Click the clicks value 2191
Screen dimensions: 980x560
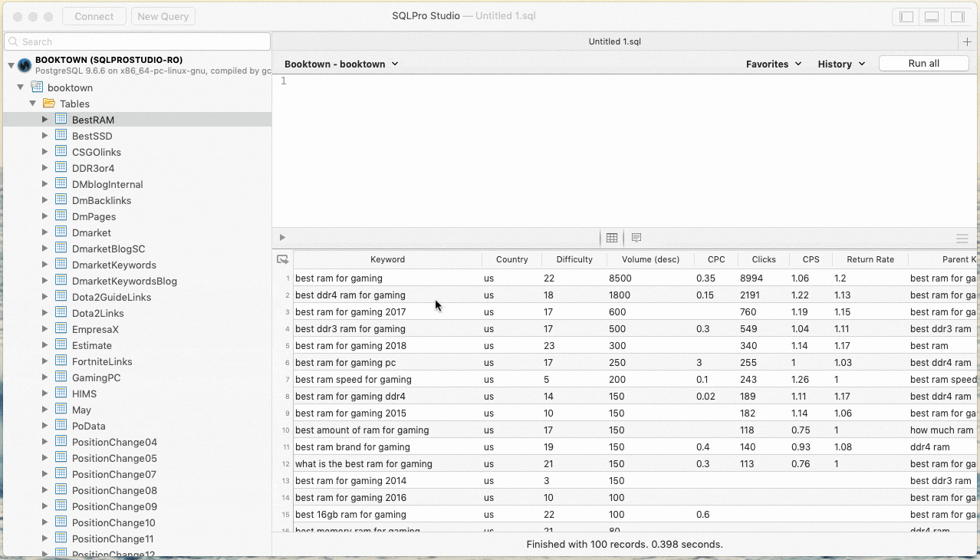pyautogui.click(x=751, y=295)
